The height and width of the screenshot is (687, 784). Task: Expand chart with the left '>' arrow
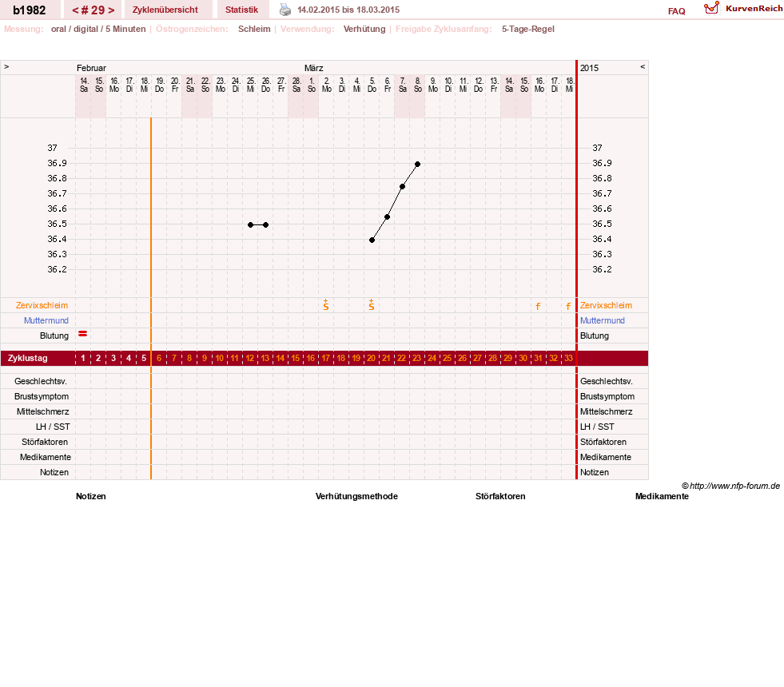6,66
